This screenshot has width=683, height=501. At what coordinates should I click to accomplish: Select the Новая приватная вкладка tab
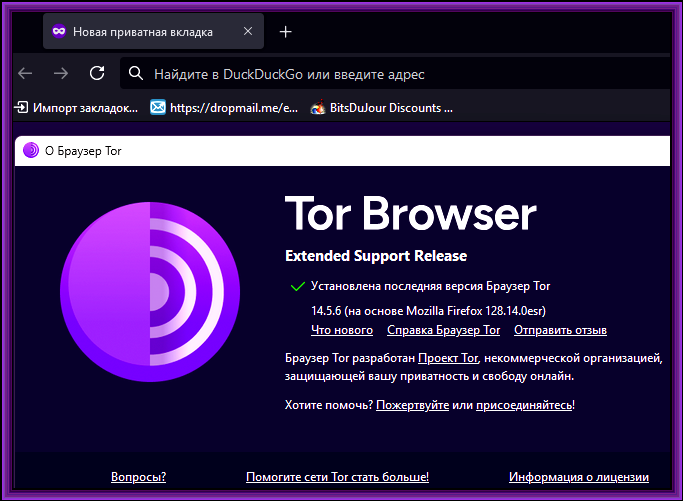point(153,31)
